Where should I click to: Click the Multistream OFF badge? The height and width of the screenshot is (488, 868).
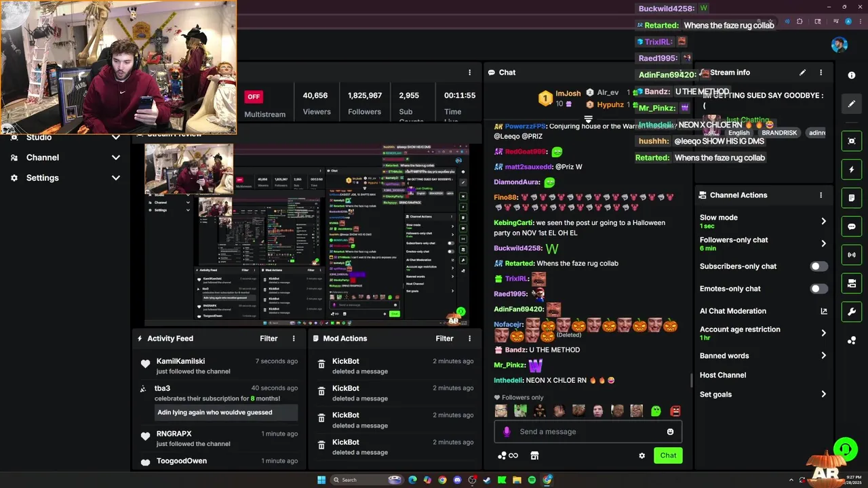click(x=254, y=96)
